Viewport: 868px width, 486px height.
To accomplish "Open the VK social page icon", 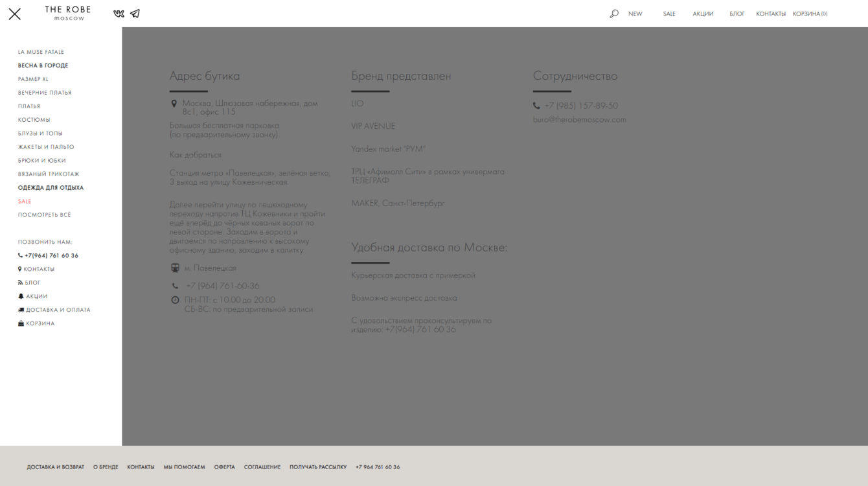I will 119,14.
